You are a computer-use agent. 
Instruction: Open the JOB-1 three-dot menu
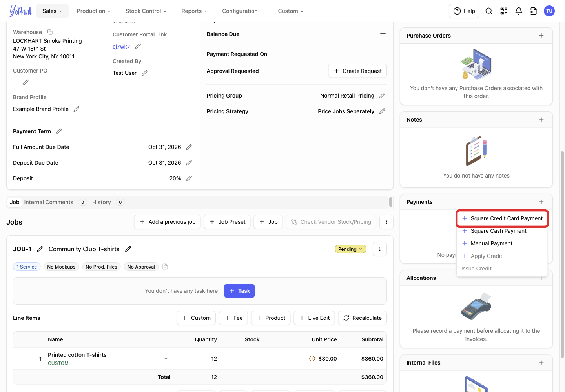[380, 249]
